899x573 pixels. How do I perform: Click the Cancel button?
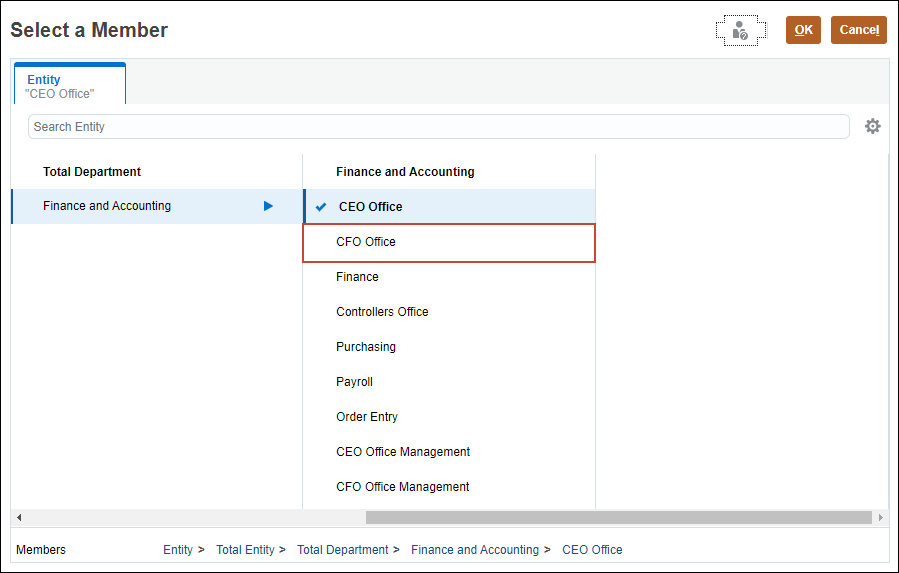(859, 30)
